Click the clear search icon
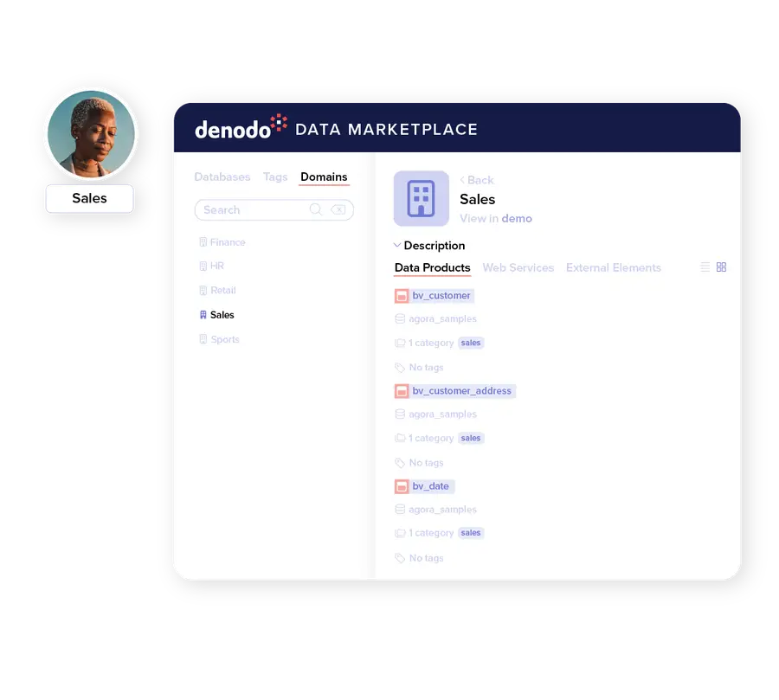This screenshot has width=779, height=700. click(x=339, y=209)
